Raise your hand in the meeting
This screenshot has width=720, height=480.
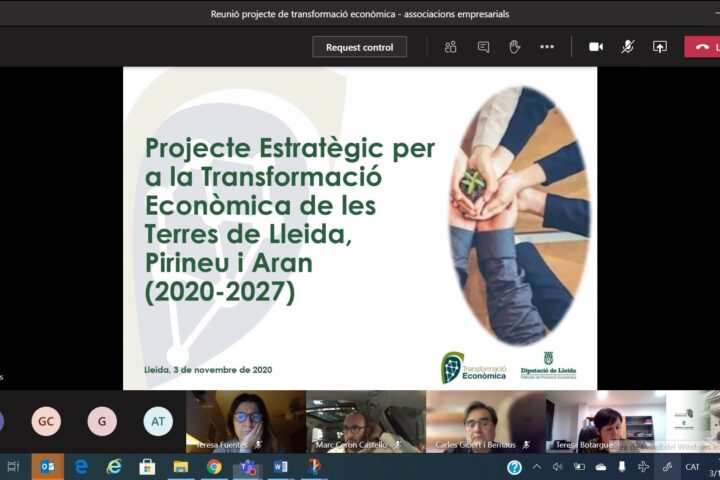point(514,47)
